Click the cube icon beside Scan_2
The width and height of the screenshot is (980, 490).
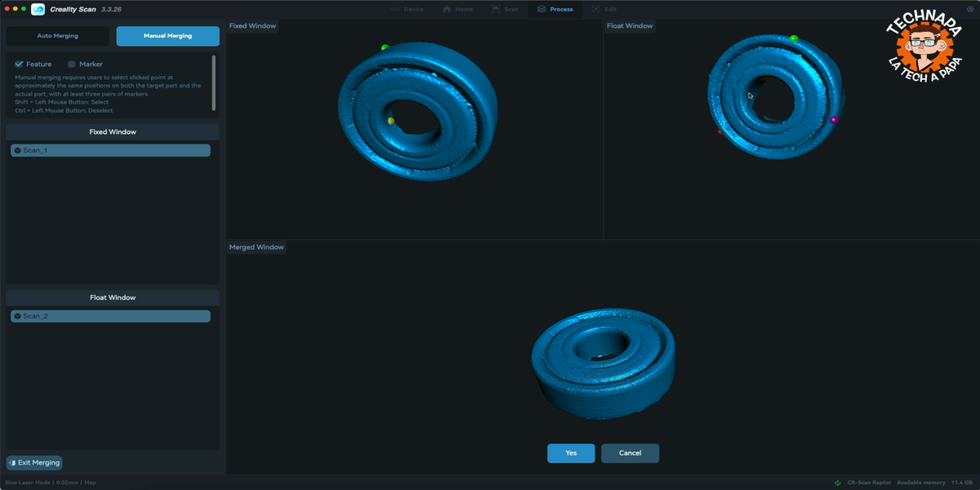(x=17, y=316)
